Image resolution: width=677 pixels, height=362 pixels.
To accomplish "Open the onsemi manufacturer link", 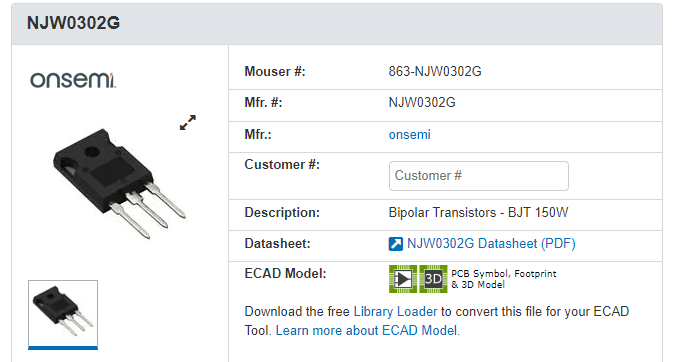I will 409,135.
